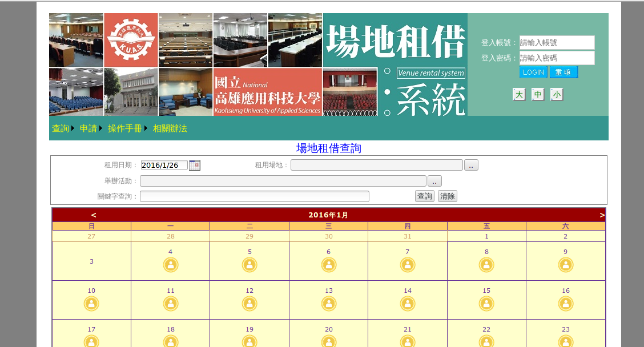The height and width of the screenshot is (347, 644).
Task: Select December 31 in the calendar
Action: pos(408,236)
